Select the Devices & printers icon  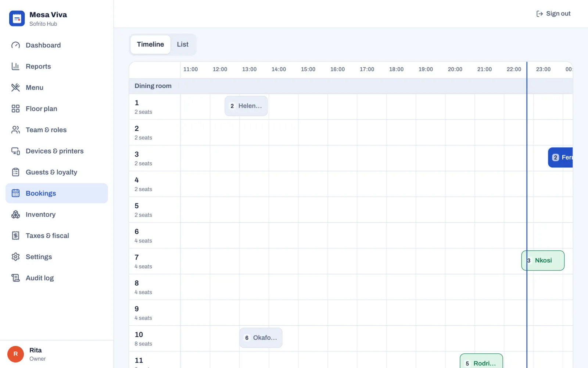click(x=15, y=151)
